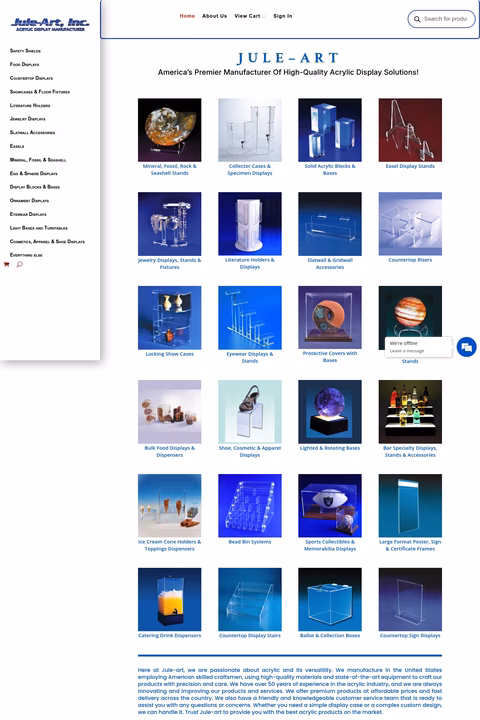Select Mineral, Fossil, & Seashell in sidebar
The height and width of the screenshot is (720, 480).
coord(38,160)
